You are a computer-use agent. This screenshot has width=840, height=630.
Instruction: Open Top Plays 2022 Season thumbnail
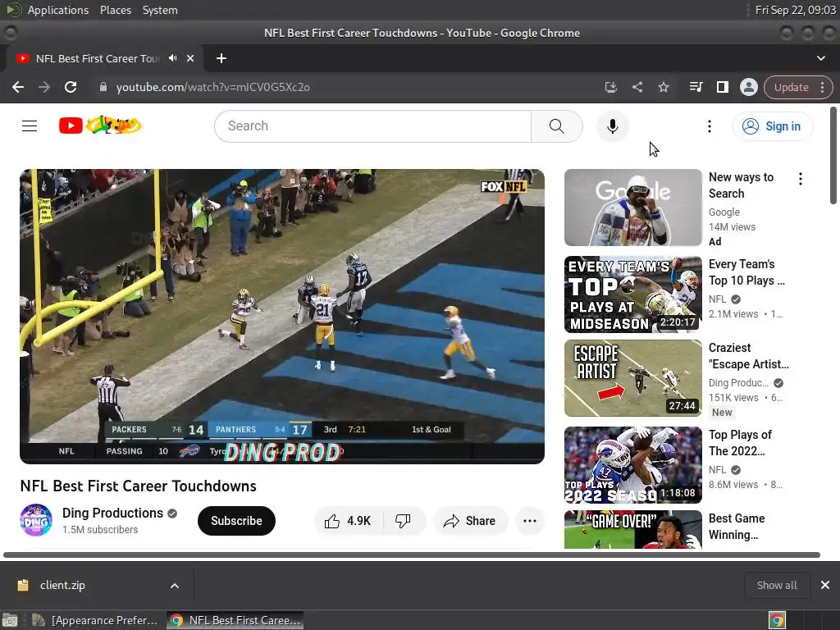pyautogui.click(x=632, y=464)
